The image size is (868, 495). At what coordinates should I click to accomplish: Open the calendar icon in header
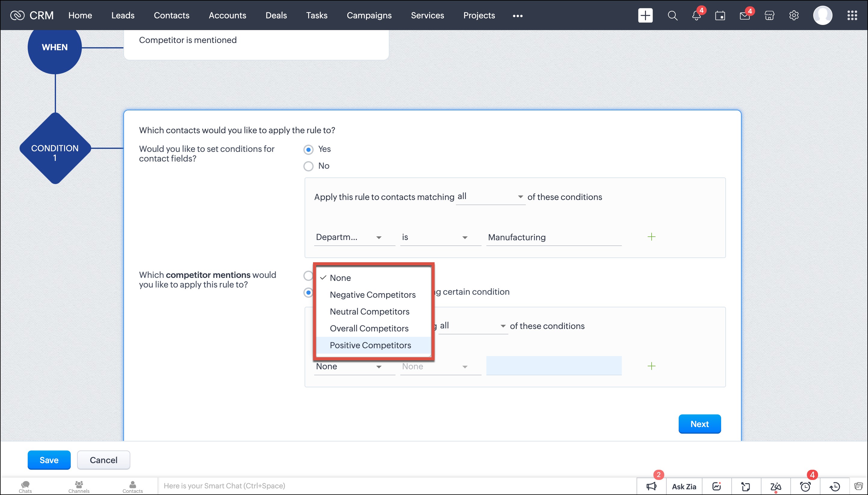pos(720,16)
